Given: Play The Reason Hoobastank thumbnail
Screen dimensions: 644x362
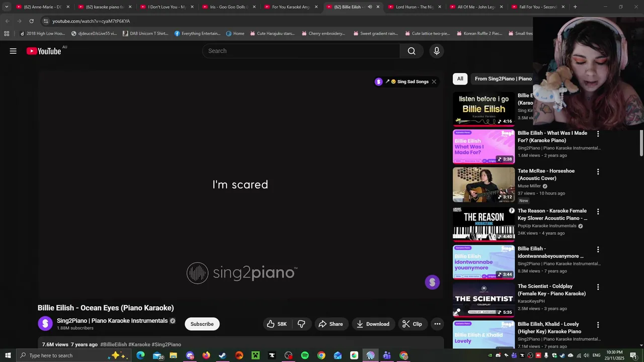Looking at the screenshot, I should [x=484, y=224].
